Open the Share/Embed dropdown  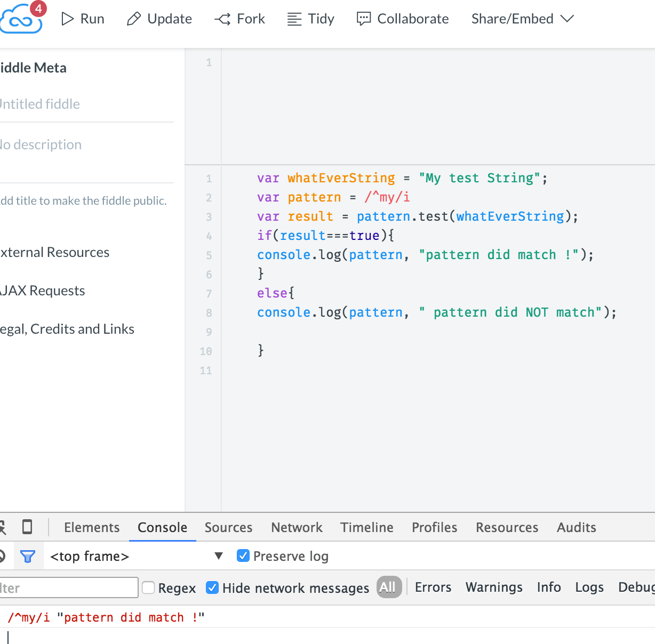(522, 19)
